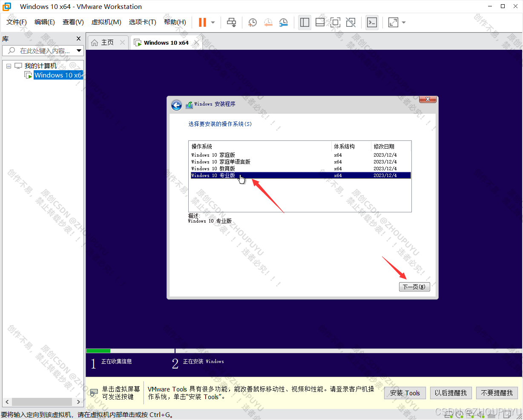
Task: Select Windows 10 家庭版 in the list
Action: point(301,155)
